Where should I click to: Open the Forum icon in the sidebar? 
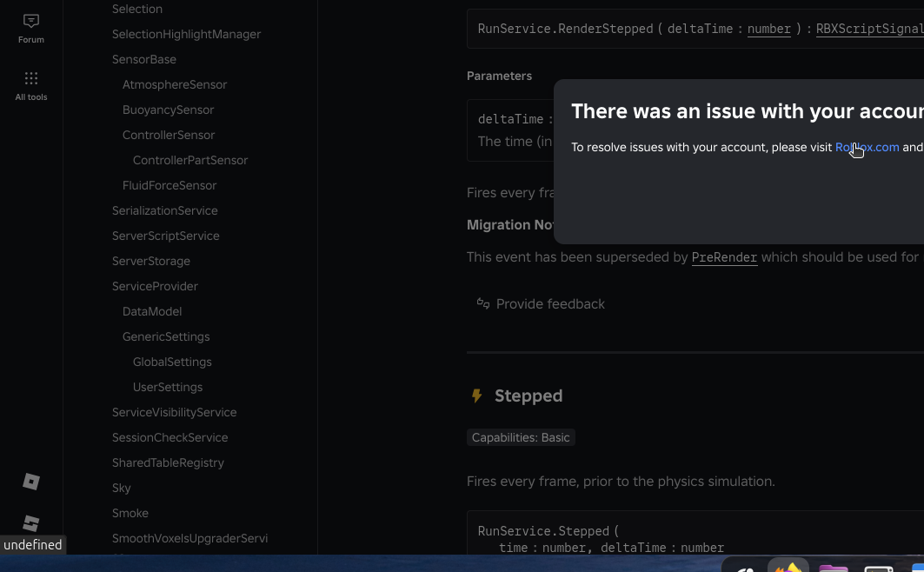(31, 28)
